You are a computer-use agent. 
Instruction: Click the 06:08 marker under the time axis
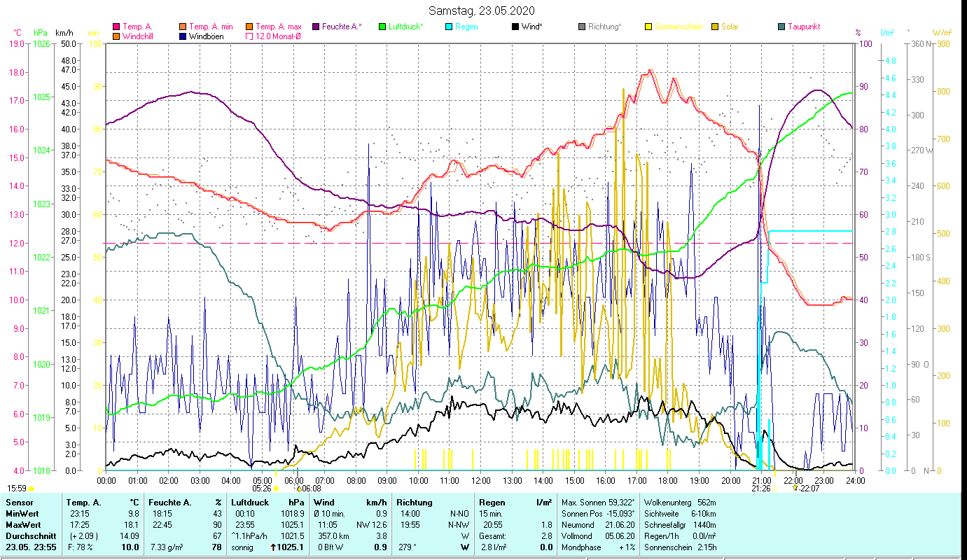coord(311,489)
